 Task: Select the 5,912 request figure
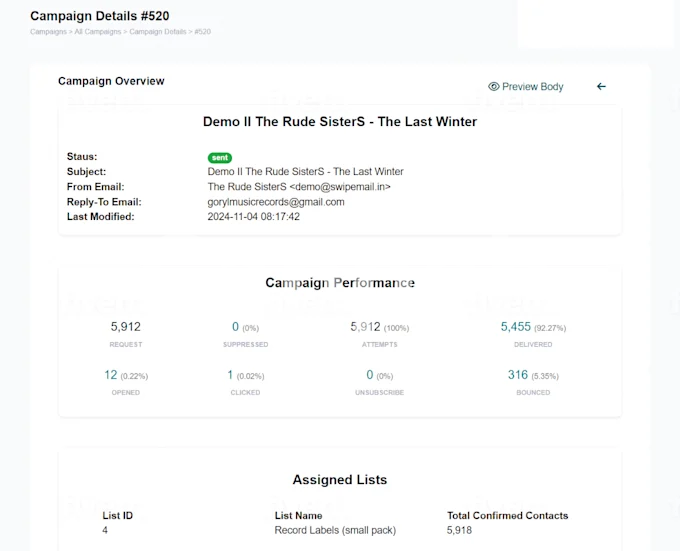126,327
